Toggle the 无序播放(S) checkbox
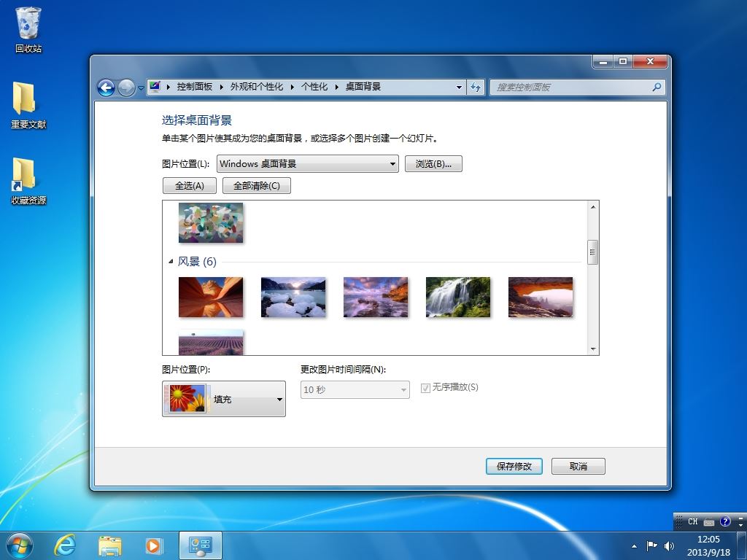 pyautogui.click(x=425, y=388)
